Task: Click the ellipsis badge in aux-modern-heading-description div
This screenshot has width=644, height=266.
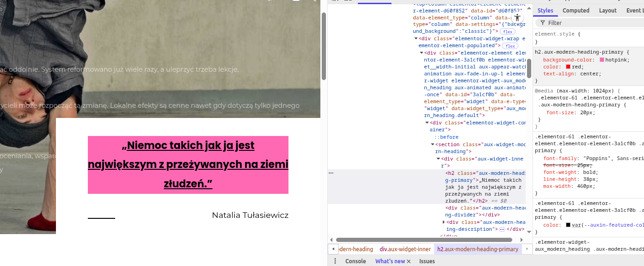Action: pos(502,229)
